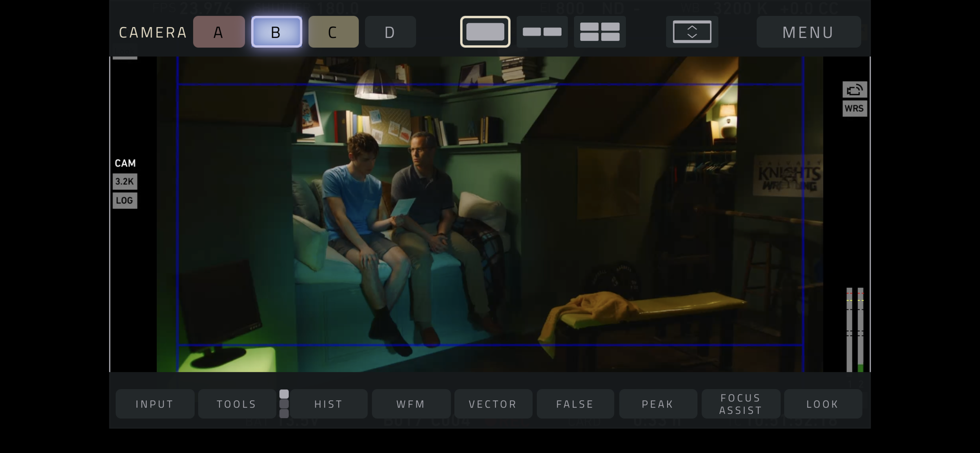Toggle FALSE color
Screen dimensions: 980x453
click(575, 404)
